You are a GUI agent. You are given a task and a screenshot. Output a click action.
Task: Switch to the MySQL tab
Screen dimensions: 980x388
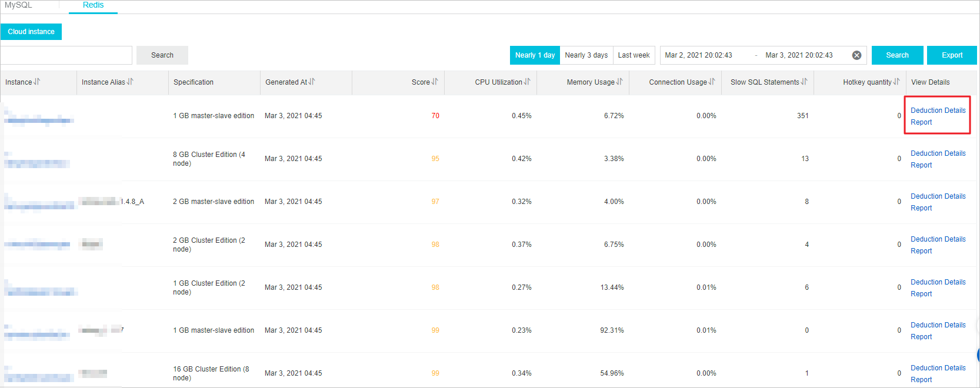[18, 5]
